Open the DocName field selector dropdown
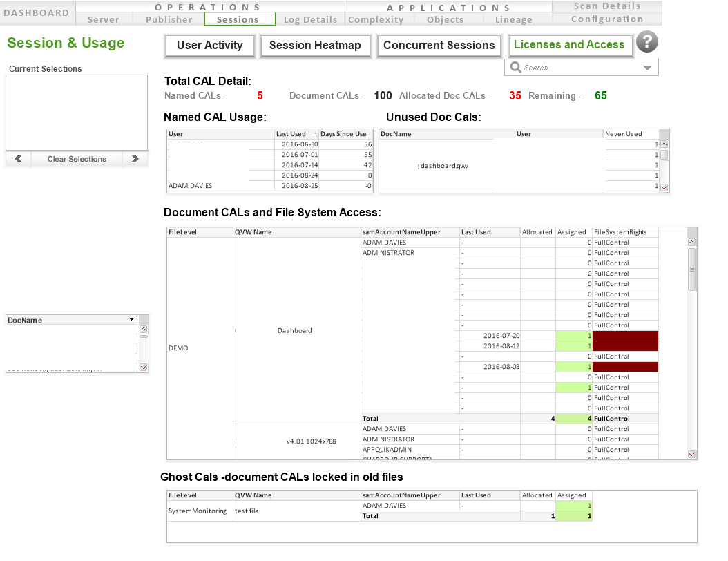The height and width of the screenshot is (561, 728). (x=130, y=319)
